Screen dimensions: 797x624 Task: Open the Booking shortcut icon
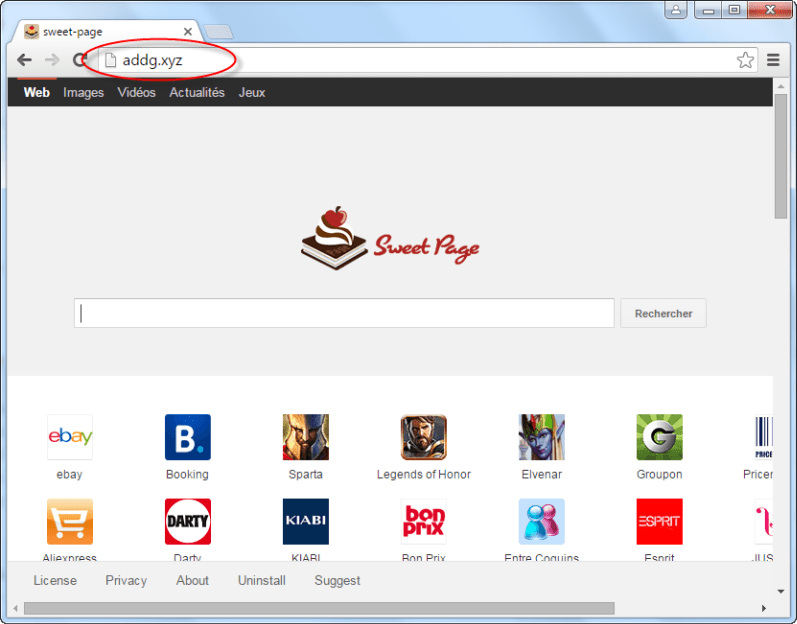tap(188, 437)
